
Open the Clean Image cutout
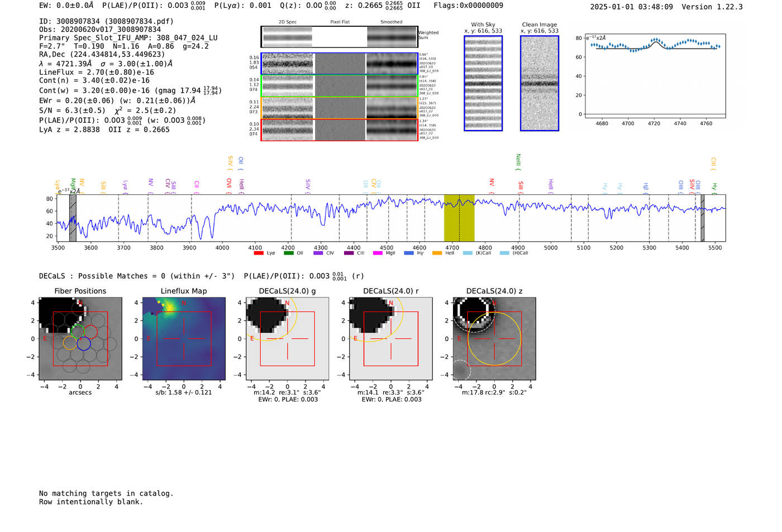point(540,83)
